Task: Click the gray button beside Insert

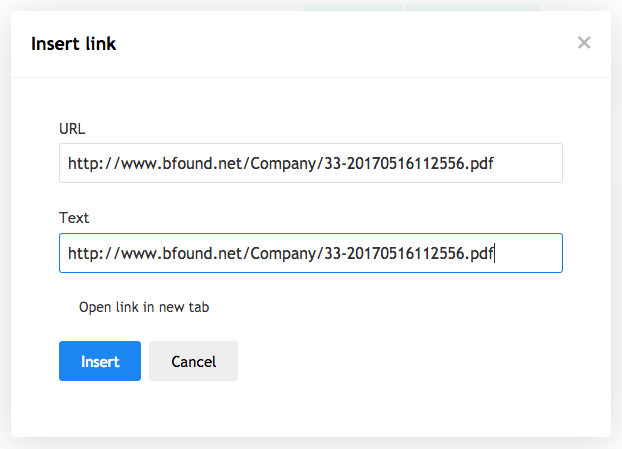Action: 193,361
